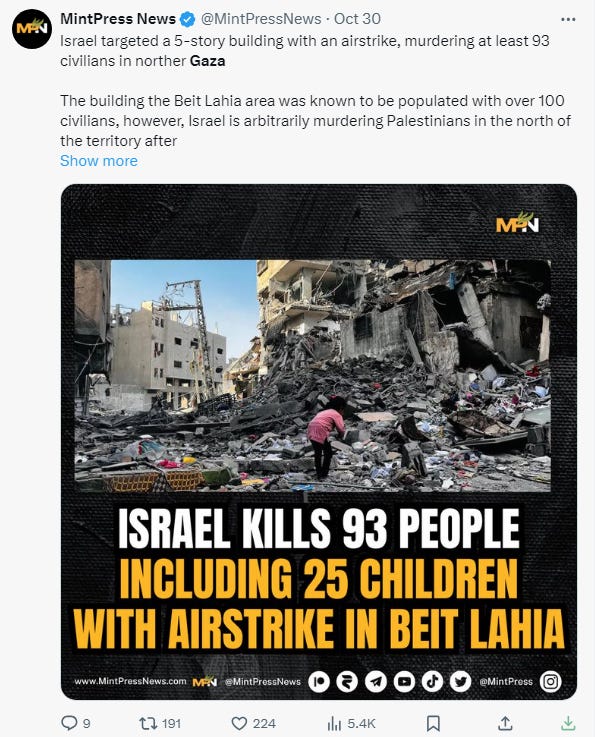Image resolution: width=595 pixels, height=737 pixels.
Task: Open the three-dot more options menu
Action: (568, 19)
